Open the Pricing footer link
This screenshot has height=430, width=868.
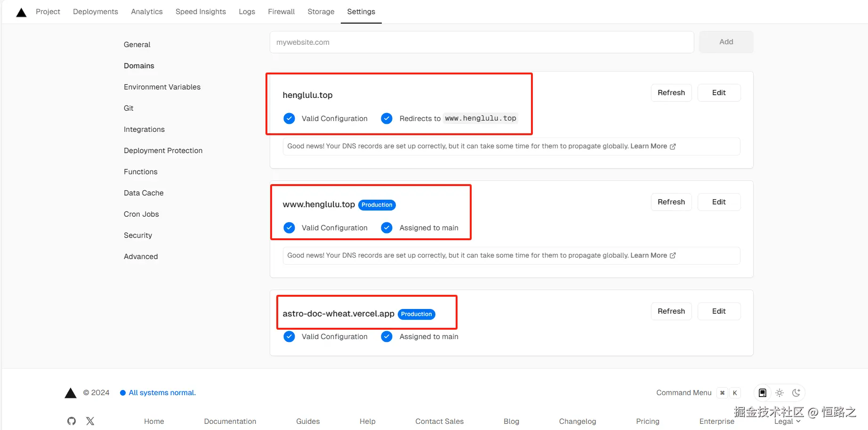click(x=648, y=422)
